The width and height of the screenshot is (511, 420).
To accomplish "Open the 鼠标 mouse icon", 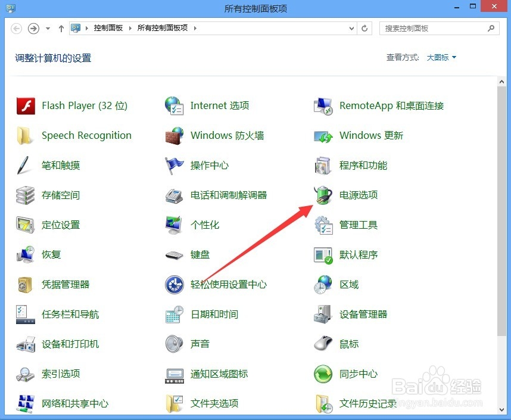I will pyautogui.click(x=323, y=343).
